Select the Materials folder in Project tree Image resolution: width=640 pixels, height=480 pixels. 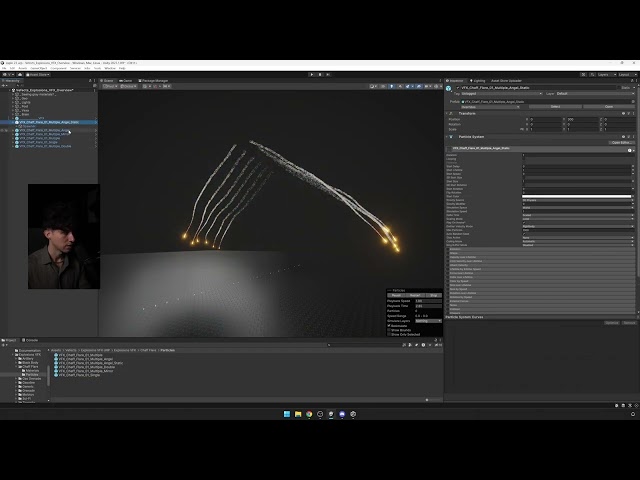pos(30,371)
